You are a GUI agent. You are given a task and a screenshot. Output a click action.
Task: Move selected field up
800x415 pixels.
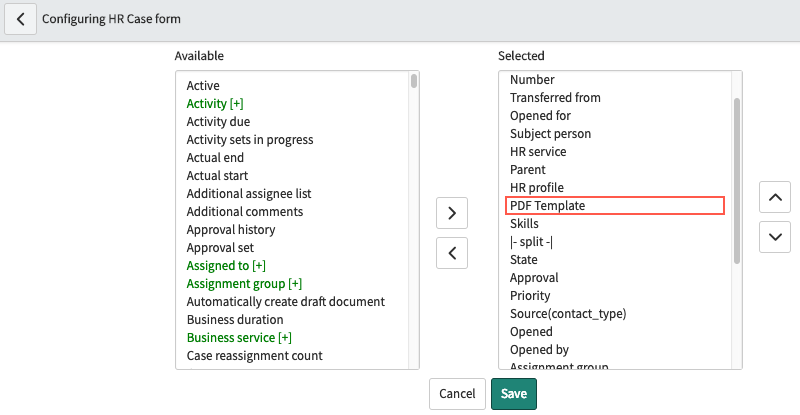click(775, 197)
